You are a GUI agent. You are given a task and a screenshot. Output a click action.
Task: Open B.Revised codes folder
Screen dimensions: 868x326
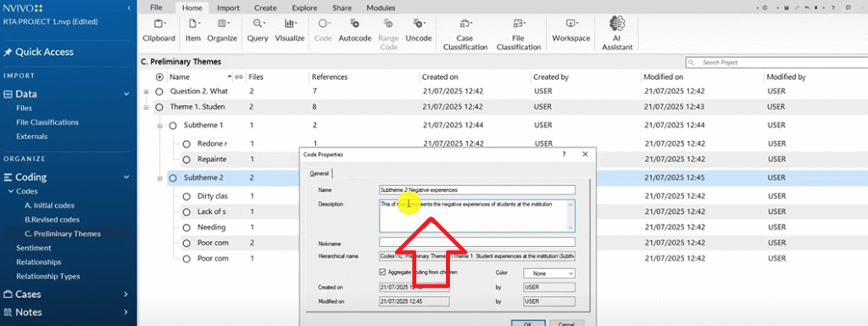(x=52, y=220)
